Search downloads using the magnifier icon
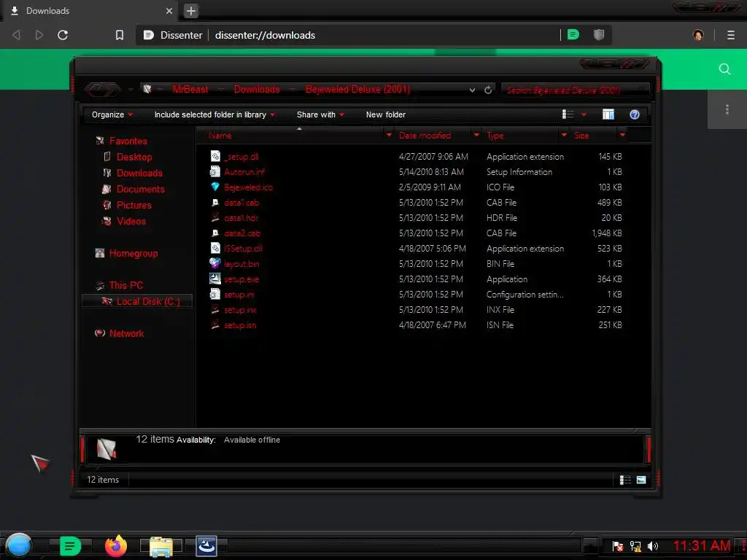The image size is (747, 560). click(x=724, y=69)
